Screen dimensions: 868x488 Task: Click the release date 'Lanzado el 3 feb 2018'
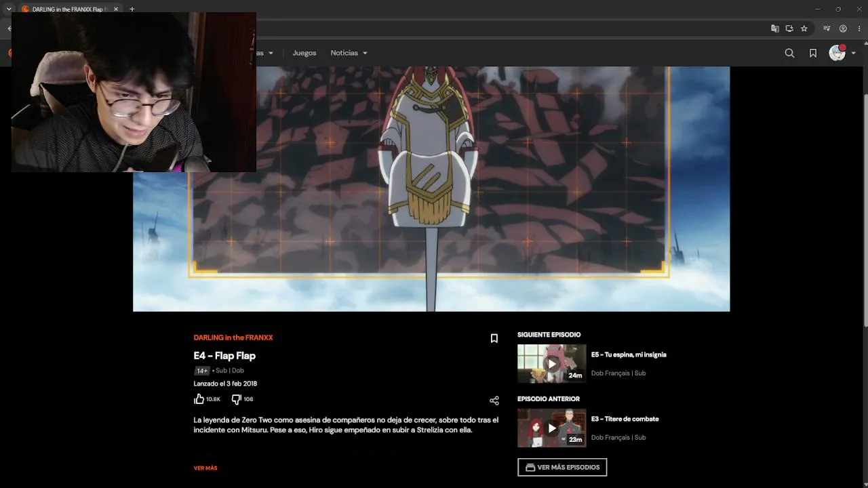click(225, 384)
